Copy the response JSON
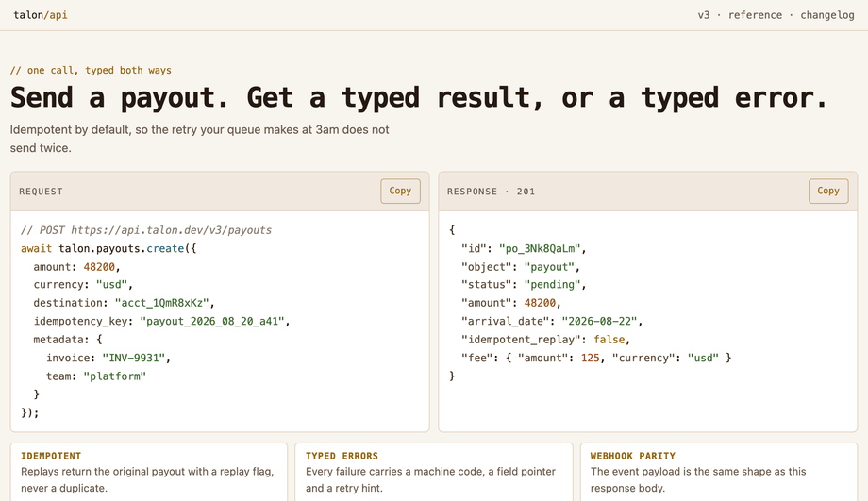 [x=828, y=191]
